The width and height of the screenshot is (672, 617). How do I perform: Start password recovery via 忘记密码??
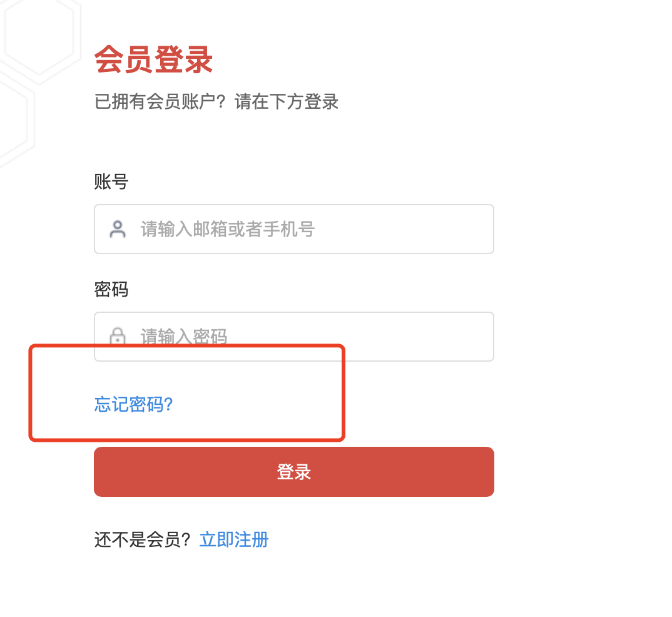tap(134, 404)
